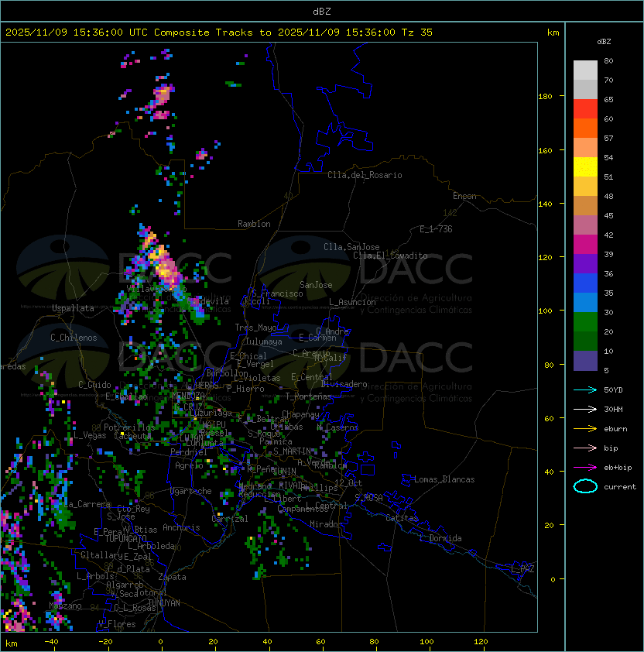The image size is (644, 652).
Task: Click the 'Ugarteche' place label
Action: [191, 491]
